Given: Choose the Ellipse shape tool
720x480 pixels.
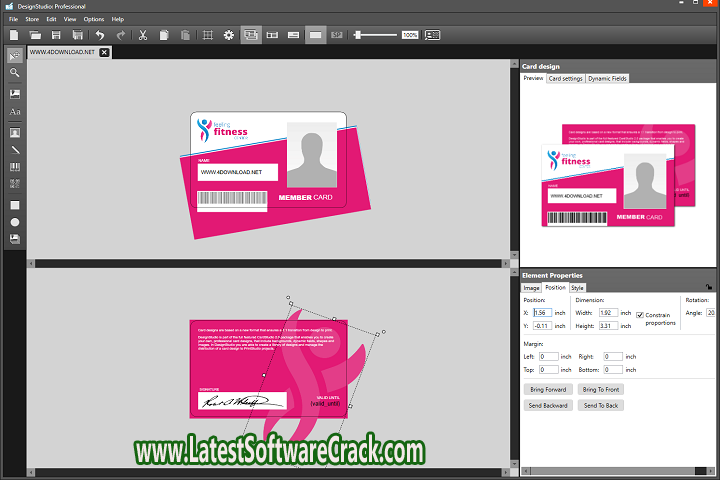Looking at the screenshot, I should click(15, 221).
